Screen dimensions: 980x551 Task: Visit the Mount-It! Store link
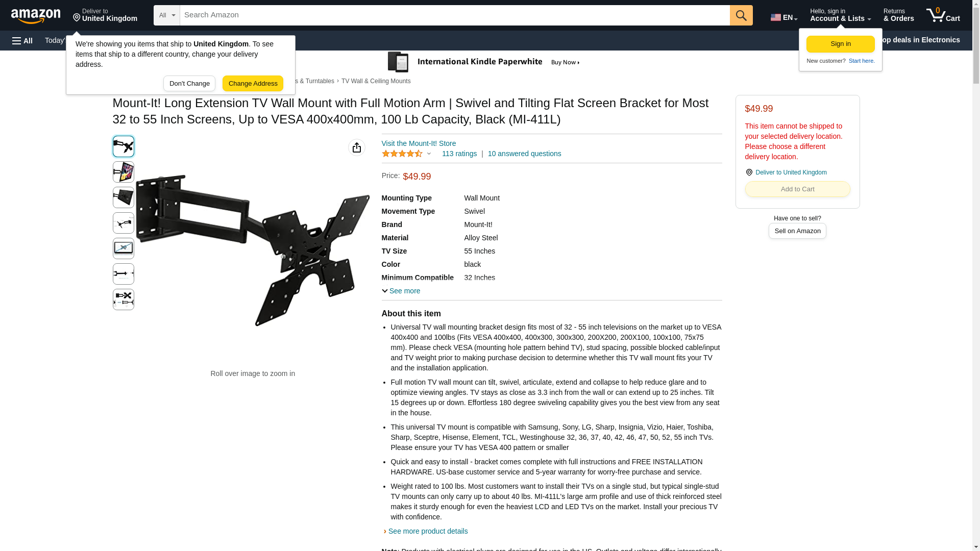(x=419, y=143)
